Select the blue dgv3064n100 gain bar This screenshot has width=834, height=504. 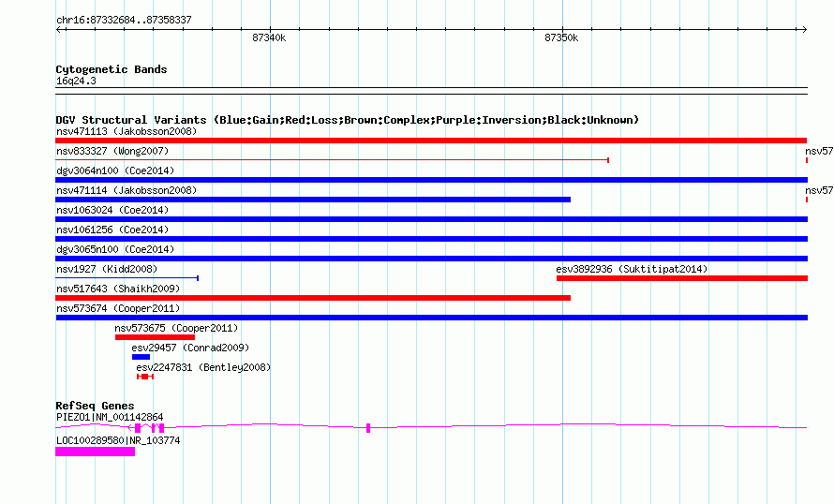point(431,180)
